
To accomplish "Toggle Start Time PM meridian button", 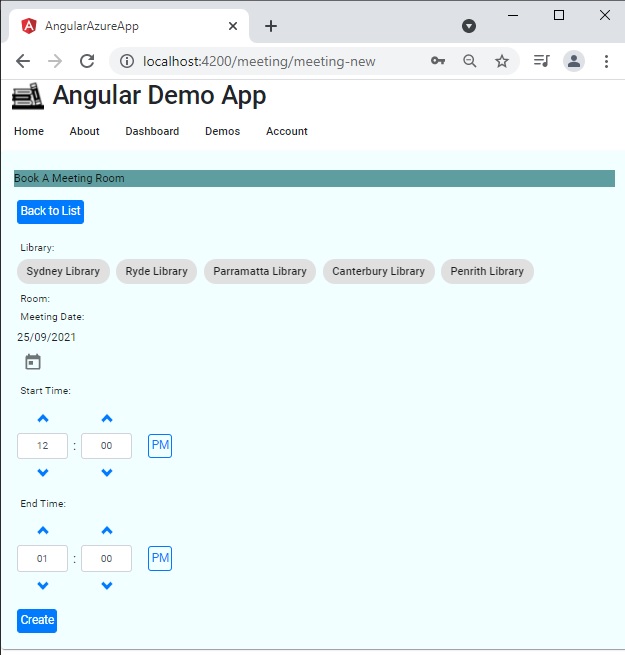I will click(x=160, y=446).
